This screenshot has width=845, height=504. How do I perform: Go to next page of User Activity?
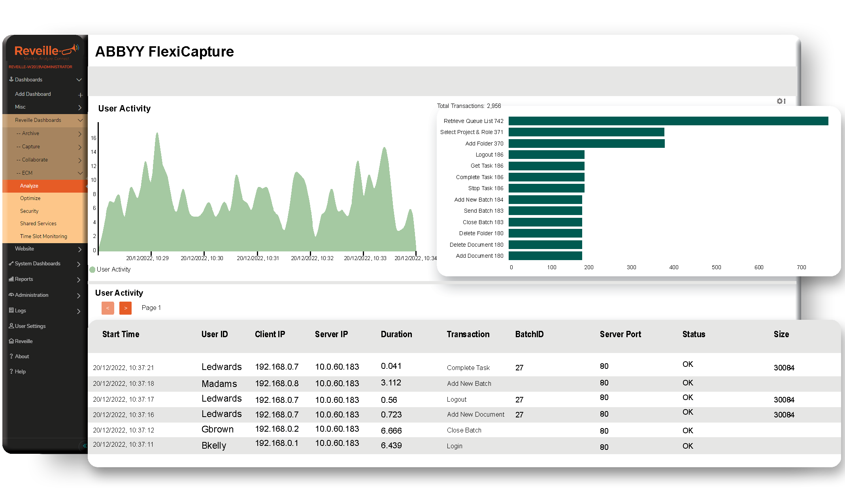coord(126,308)
